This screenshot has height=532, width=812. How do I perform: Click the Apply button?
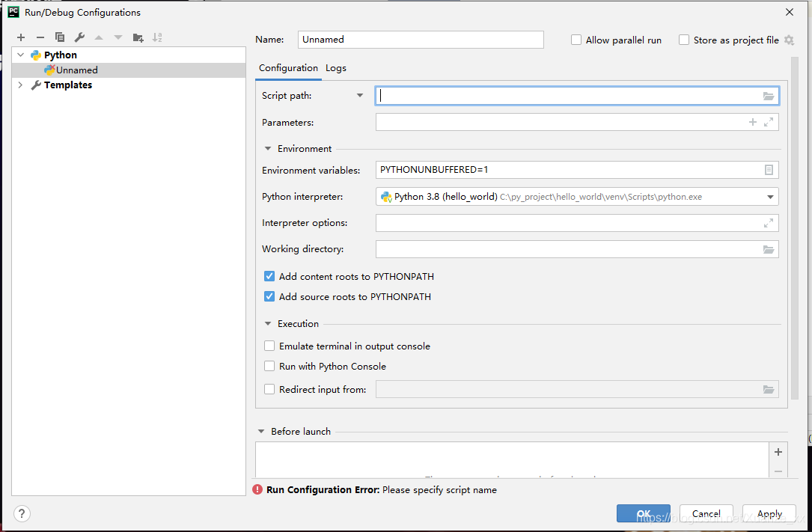tap(769, 513)
